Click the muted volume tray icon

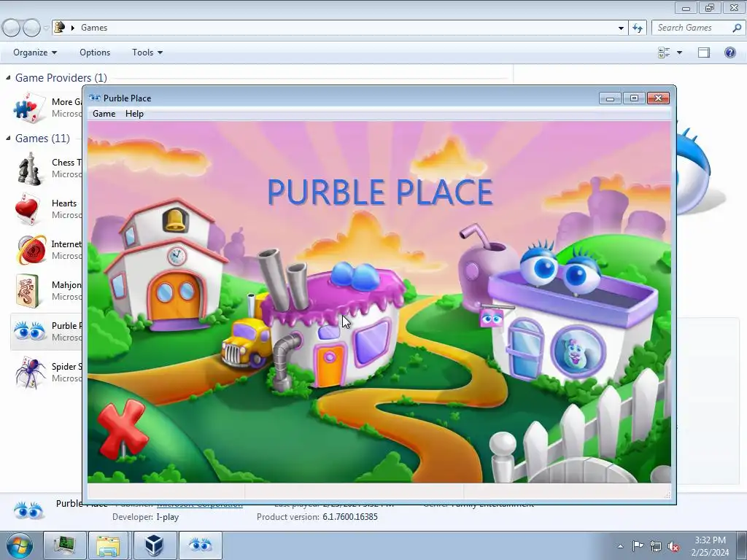(673, 547)
